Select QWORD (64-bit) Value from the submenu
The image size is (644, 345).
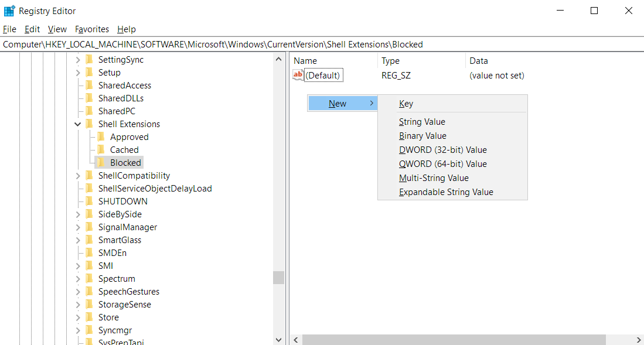[442, 163]
